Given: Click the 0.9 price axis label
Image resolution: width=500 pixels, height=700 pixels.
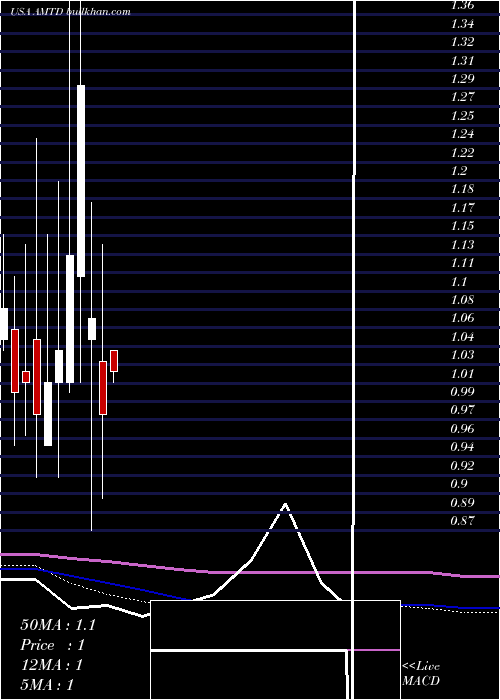Looking at the screenshot, I should pos(459,484).
